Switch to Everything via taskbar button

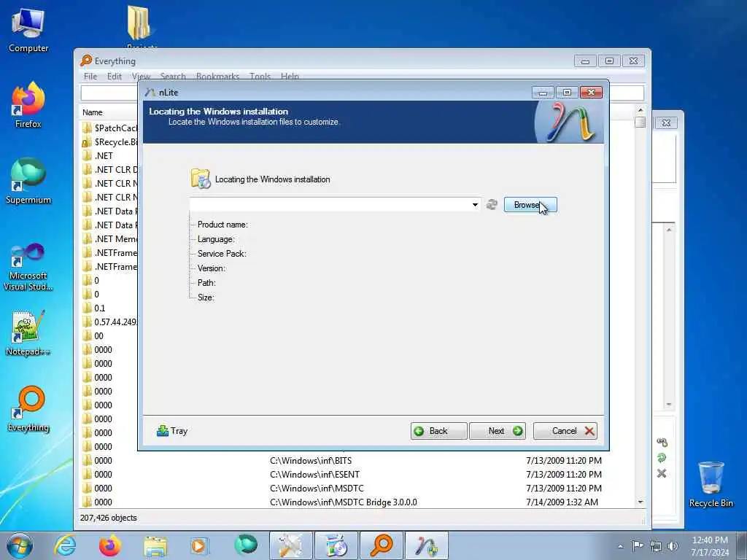tap(382, 545)
